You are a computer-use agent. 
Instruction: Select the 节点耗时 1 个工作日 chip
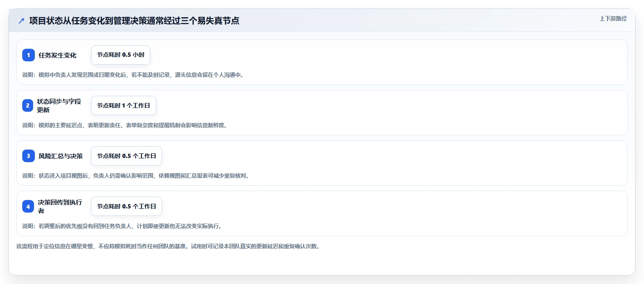click(x=123, y=105)
